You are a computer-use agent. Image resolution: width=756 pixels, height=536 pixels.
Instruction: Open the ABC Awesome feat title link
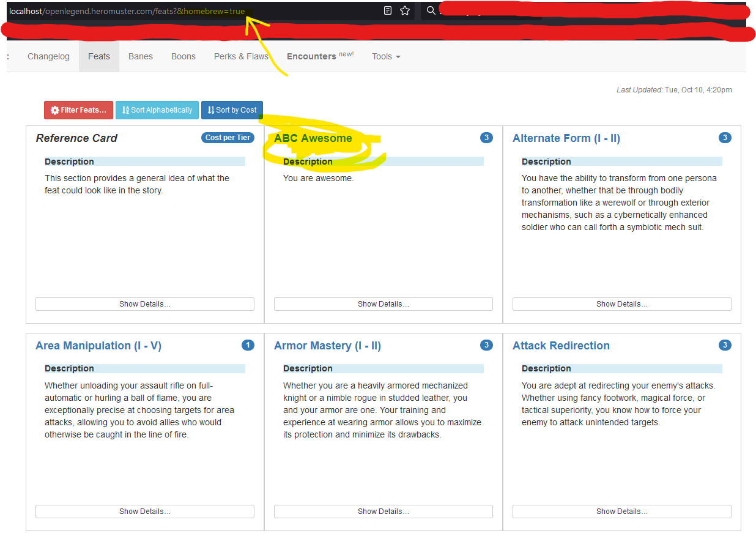[313, 138]
